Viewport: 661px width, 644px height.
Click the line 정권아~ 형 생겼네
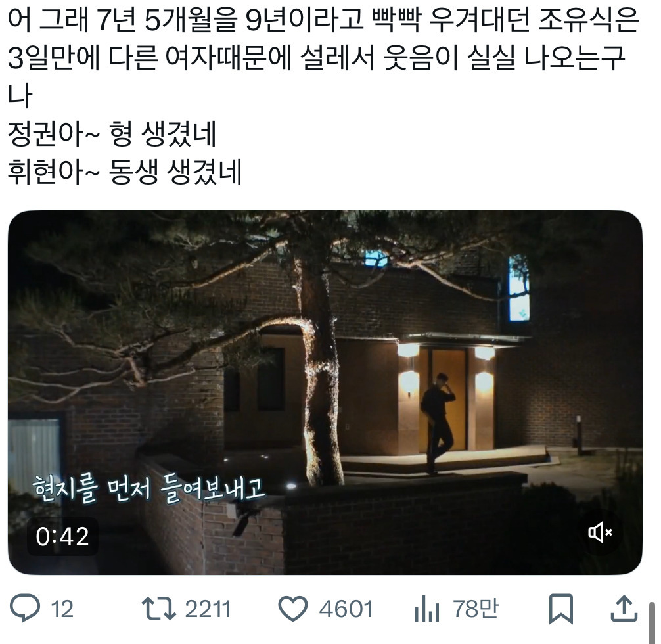[x=112, y=134]
